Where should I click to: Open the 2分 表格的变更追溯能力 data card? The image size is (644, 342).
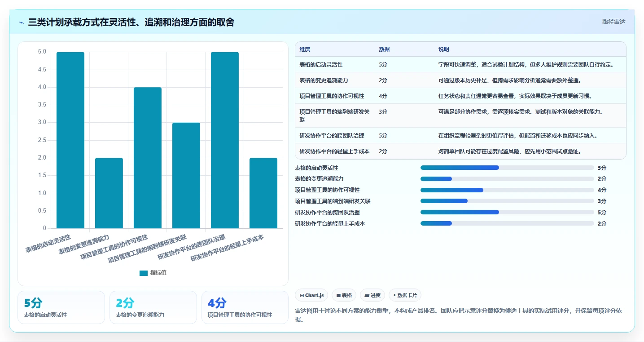click(153, 307)
